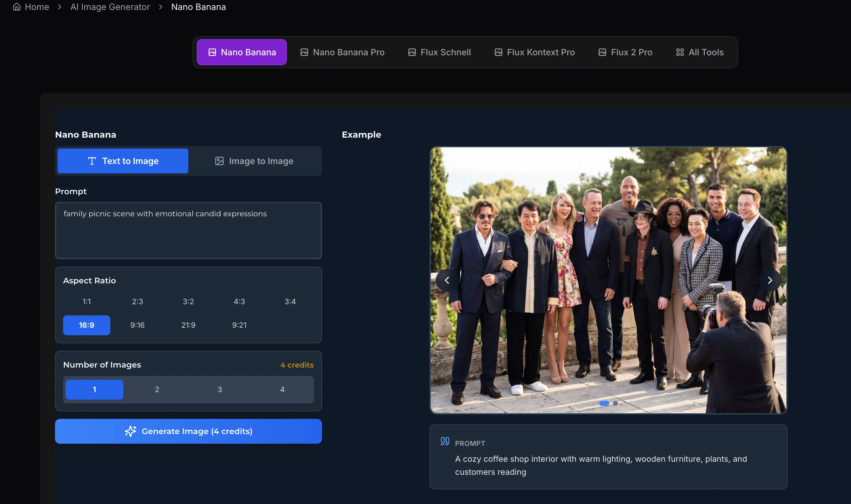The image size is (851, 504).
Task: Choose 3 as number of images
Action: (219, 389)
